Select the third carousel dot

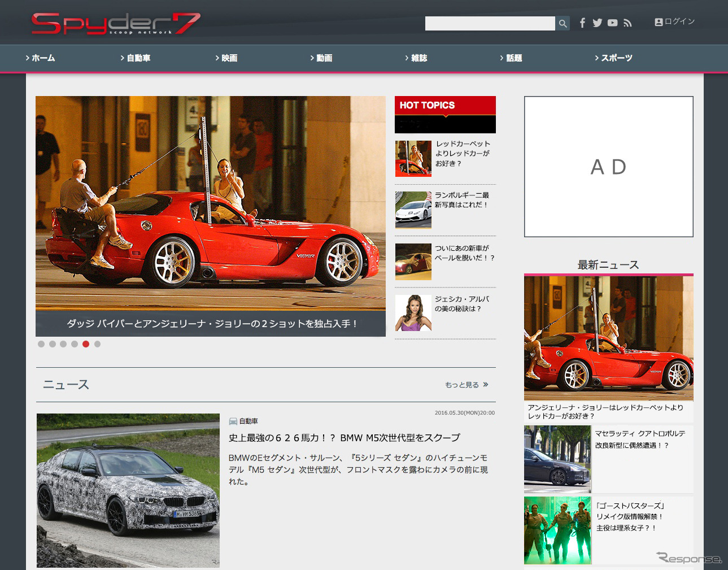(63, 344)
